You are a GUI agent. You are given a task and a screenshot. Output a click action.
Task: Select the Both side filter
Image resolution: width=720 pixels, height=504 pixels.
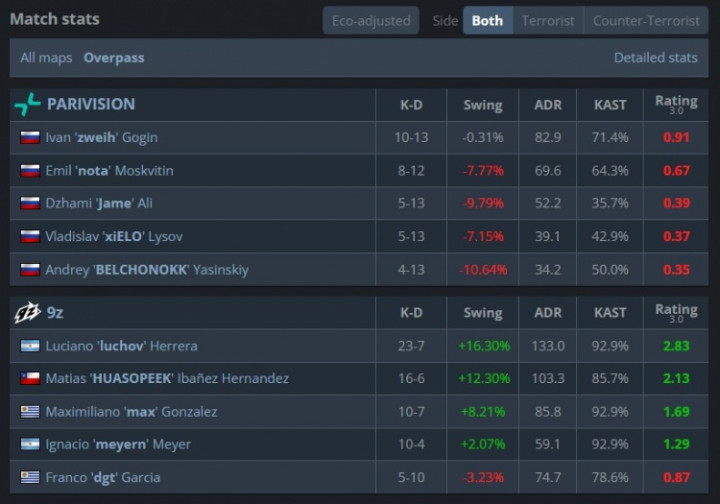coord(488,21)
